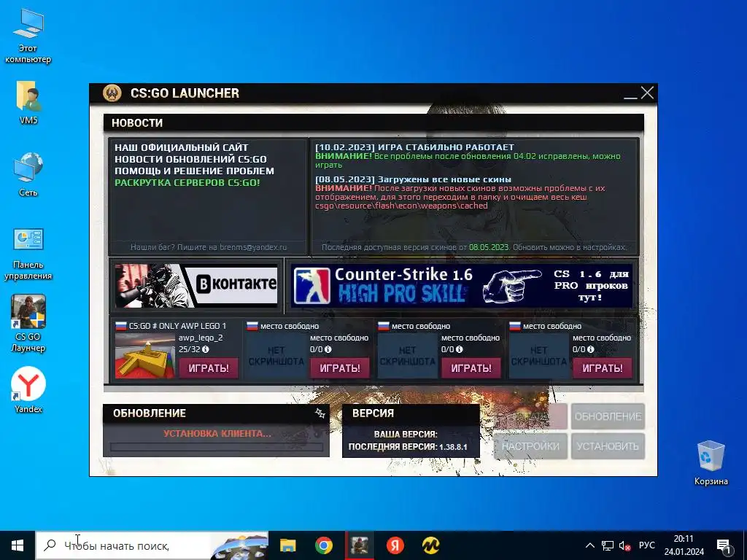Click the Russian flag beside CS:GO # ONLY AWP LEGO 1
Image resolution: width=747 pixels, height=560 pixels.
pyautogui.click(x=121, y=326)
